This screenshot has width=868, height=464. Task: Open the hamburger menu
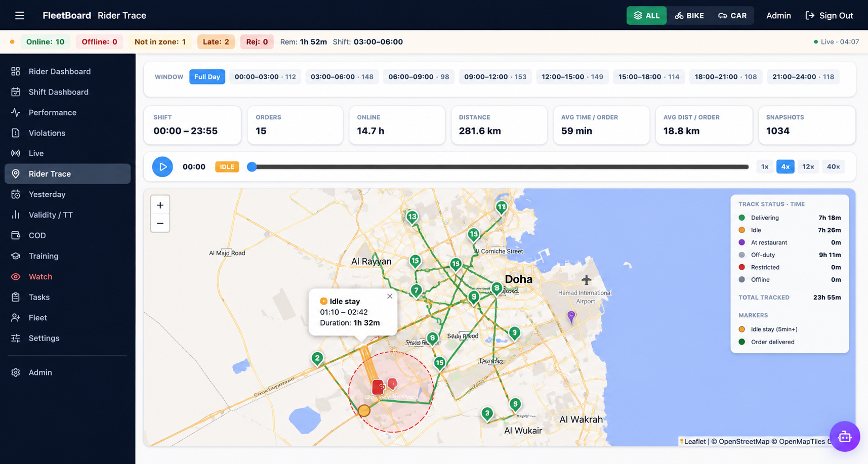pos(20,15)
